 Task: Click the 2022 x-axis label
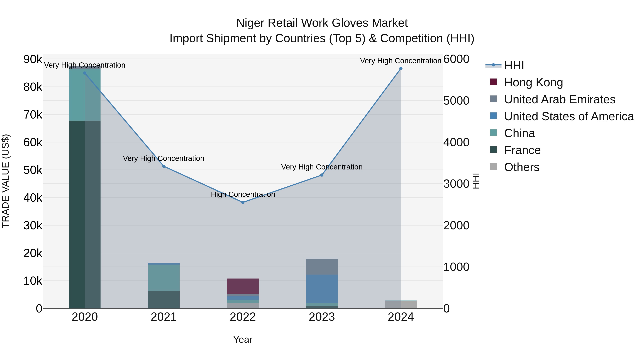tap(243, 317)
